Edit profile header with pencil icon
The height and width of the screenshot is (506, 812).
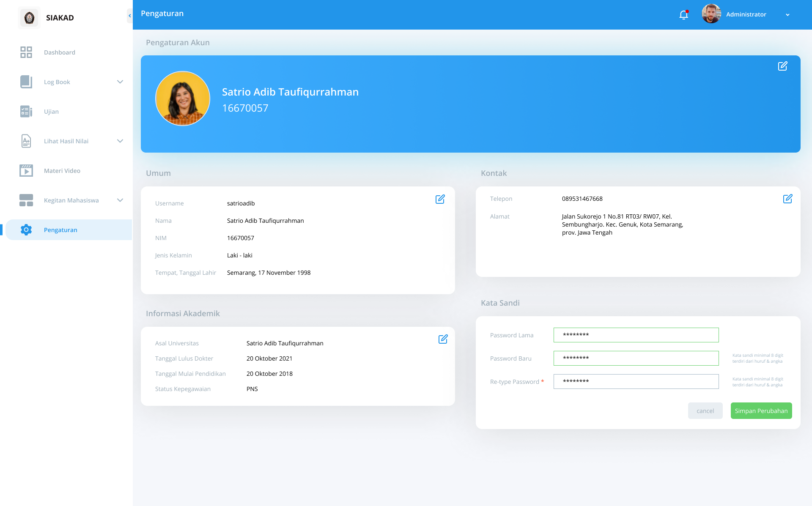(782, 66)
